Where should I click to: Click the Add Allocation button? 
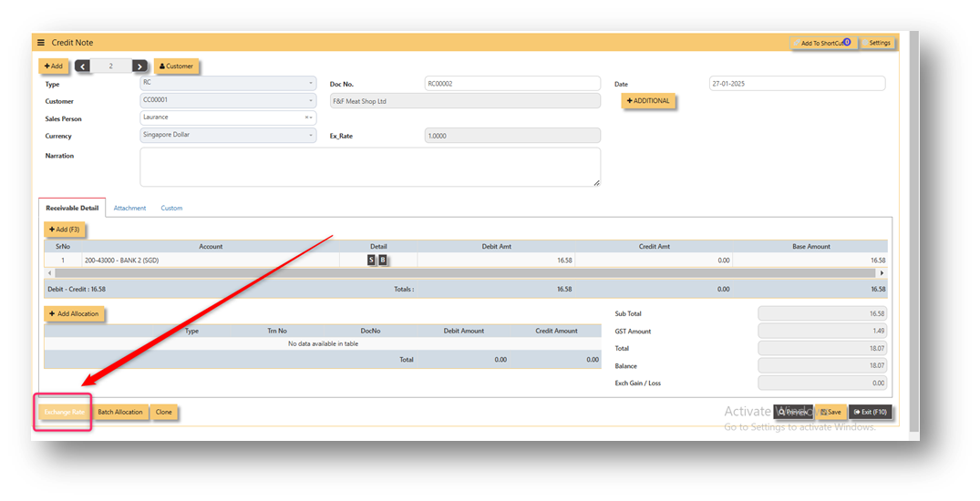click(74, 313)
